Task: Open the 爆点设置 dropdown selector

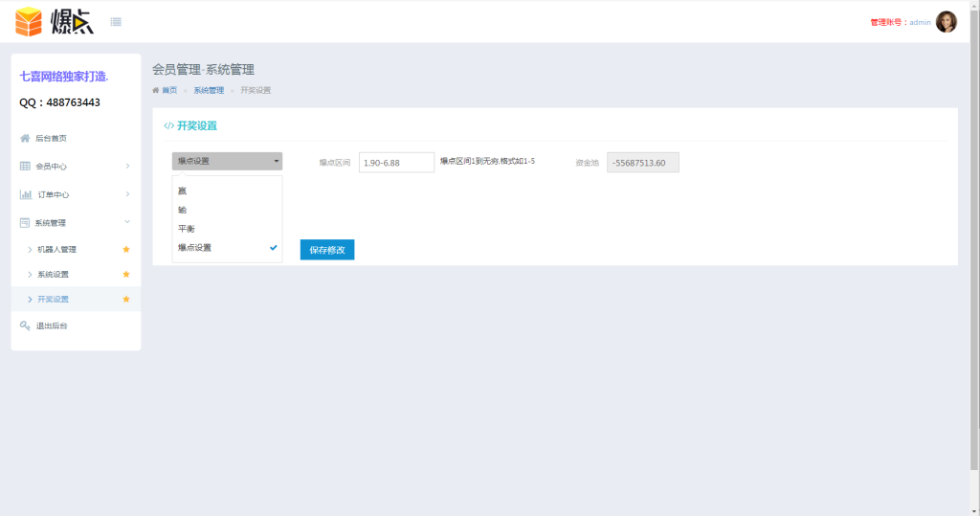Action: point(227,162)
